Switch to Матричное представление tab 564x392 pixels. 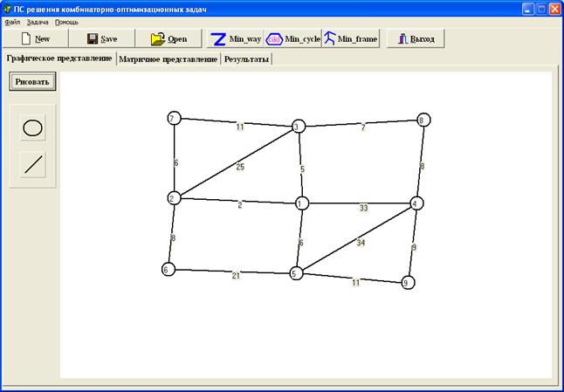168,59
